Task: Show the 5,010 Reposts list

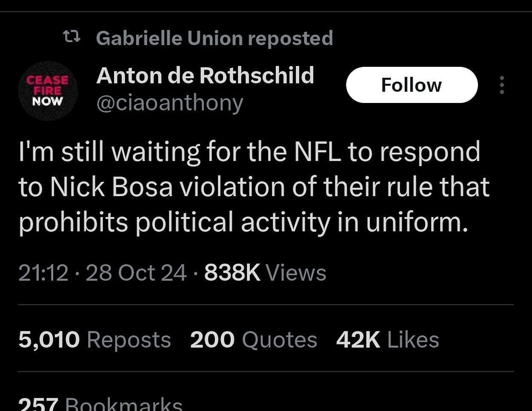Action: click(94, 340)
